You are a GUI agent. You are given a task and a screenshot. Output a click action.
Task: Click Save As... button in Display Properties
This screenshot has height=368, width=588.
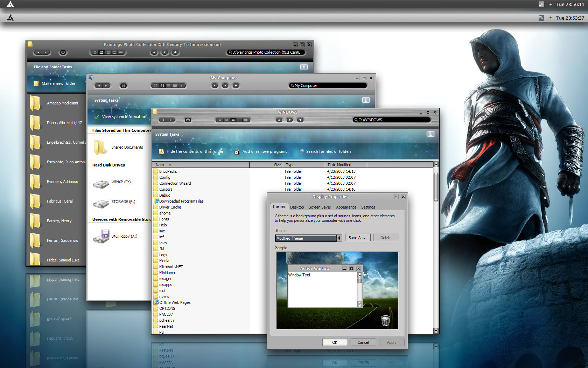358,238
